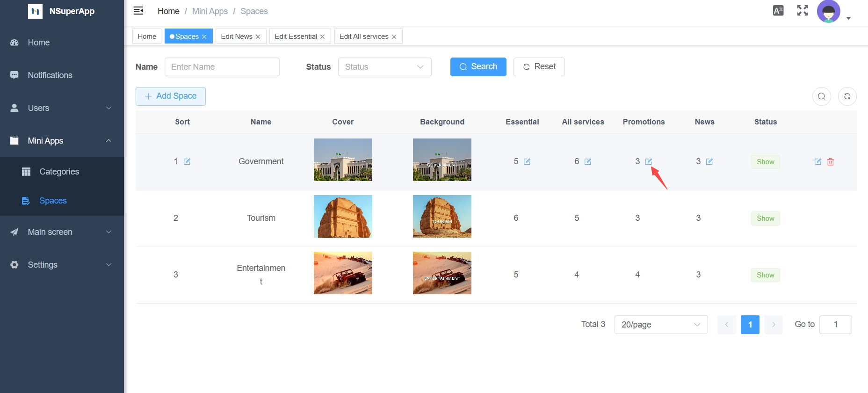This screenshot has height=393, width=868.
Task: Edit the Government sort order
Action: 187,161
